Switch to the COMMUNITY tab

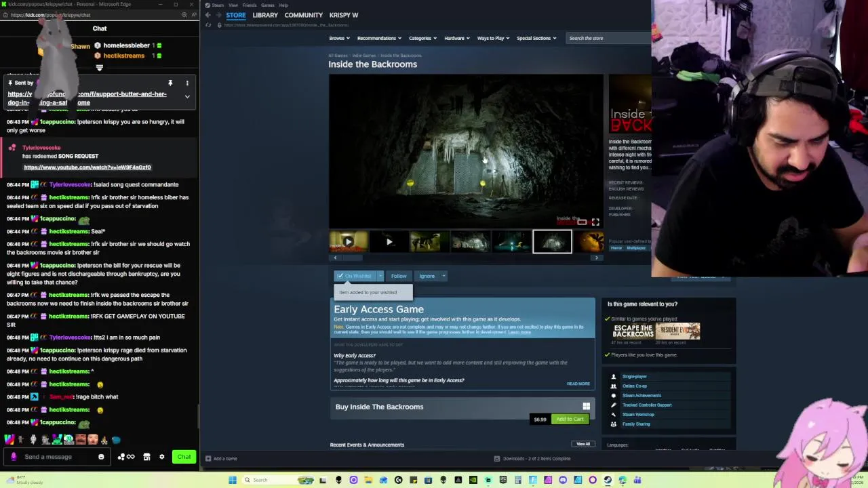tap(303, 15)
